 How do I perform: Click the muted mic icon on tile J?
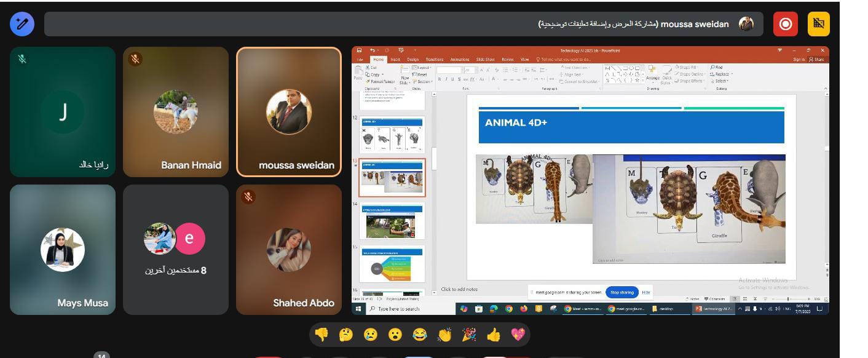22,59
